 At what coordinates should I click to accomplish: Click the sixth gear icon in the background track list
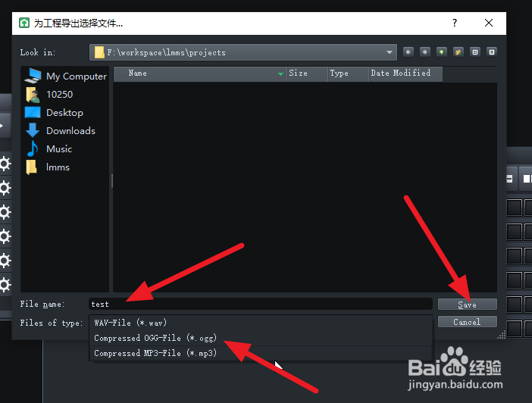point(5,285)
